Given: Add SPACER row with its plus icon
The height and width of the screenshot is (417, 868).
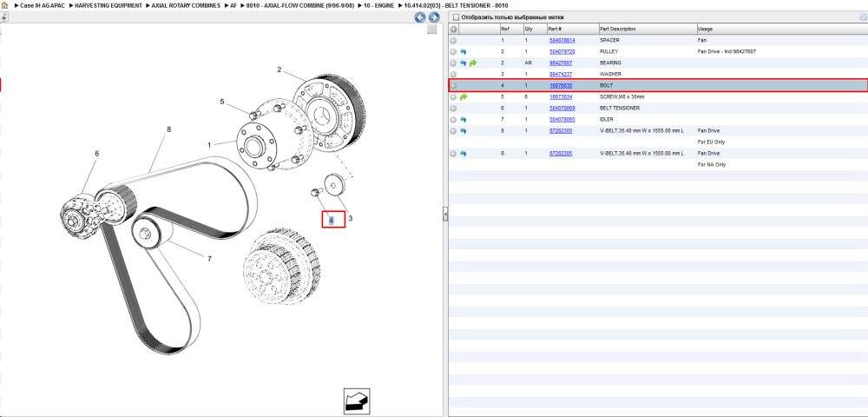Looking at the screenshot, I should pos(453,41).
